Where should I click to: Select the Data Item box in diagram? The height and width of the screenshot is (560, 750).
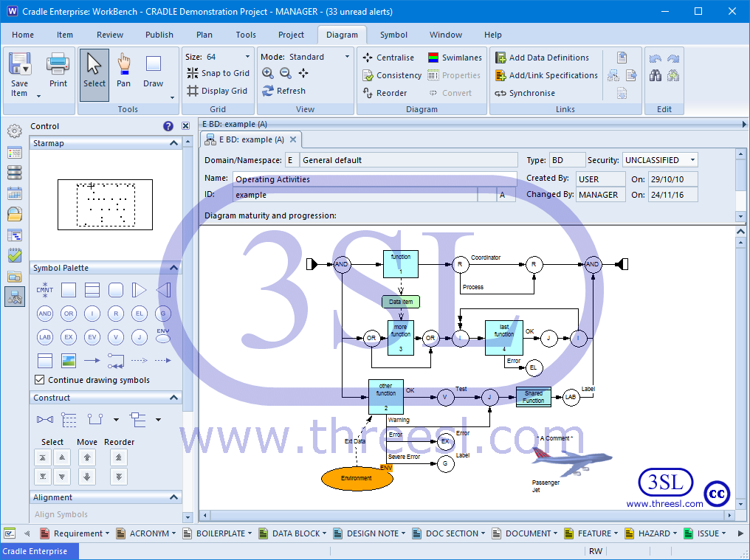tap(401, 302)
